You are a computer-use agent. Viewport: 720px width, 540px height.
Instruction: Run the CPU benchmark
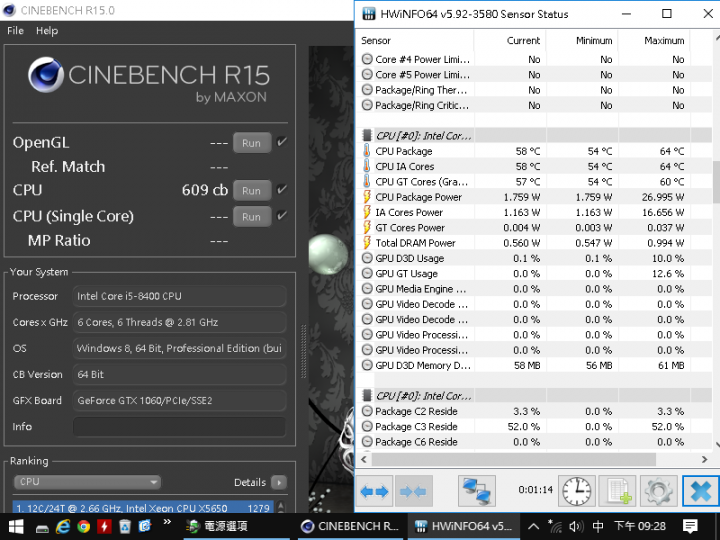click(x=252, y=191)
